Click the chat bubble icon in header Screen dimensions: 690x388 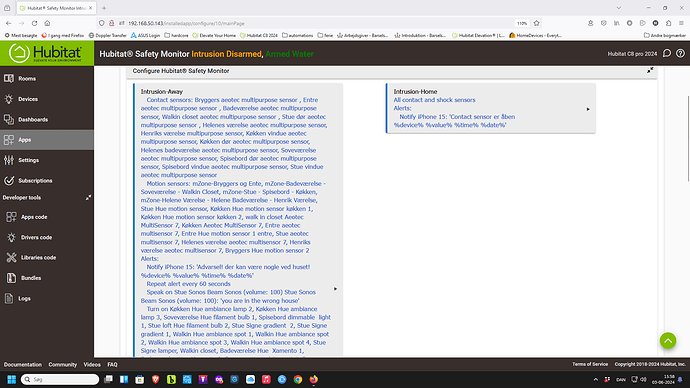(667, 54)
